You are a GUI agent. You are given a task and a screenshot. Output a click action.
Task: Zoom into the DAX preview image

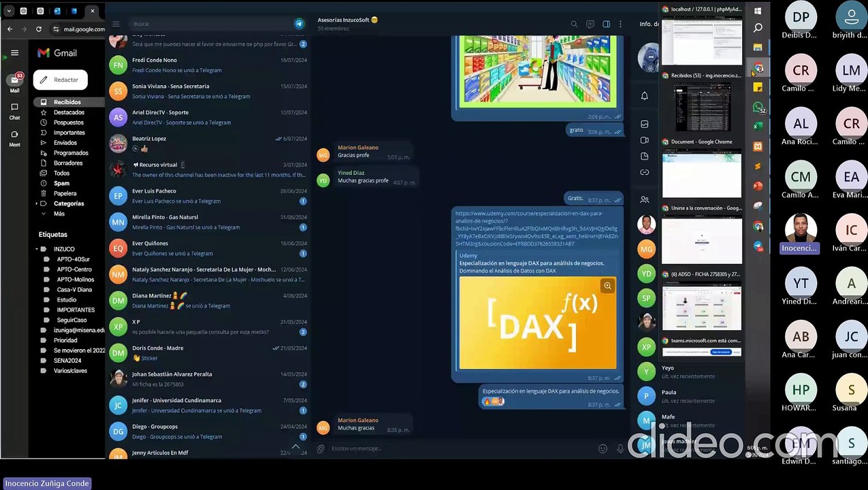[x=607, y=286]
